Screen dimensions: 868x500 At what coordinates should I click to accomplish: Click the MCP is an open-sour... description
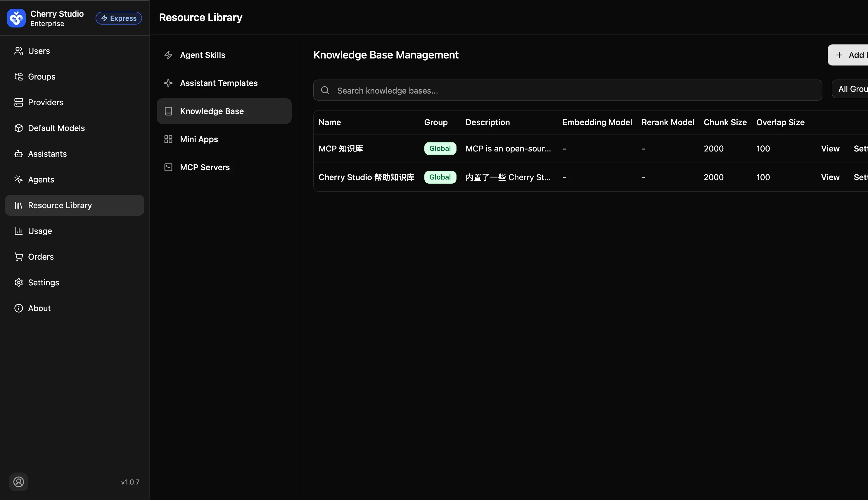pos(508,149)
